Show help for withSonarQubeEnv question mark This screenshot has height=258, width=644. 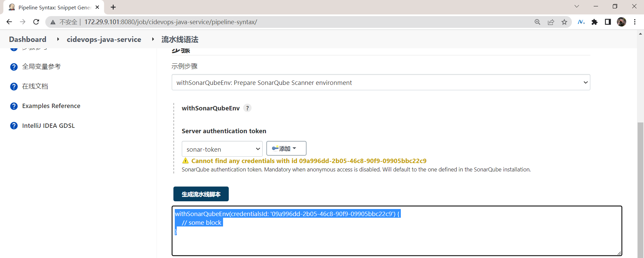pyautogui.click(x=247, y=108)
